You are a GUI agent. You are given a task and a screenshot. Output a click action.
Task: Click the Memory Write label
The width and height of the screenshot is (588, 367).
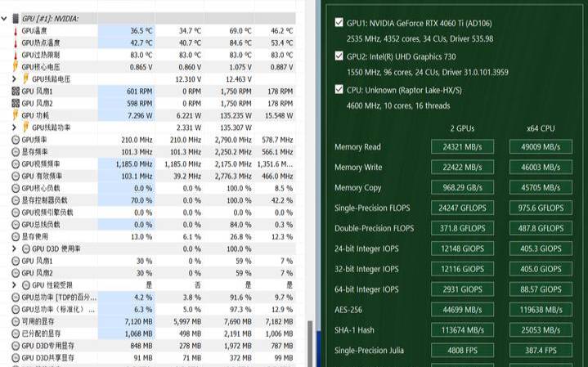point(358,168)
